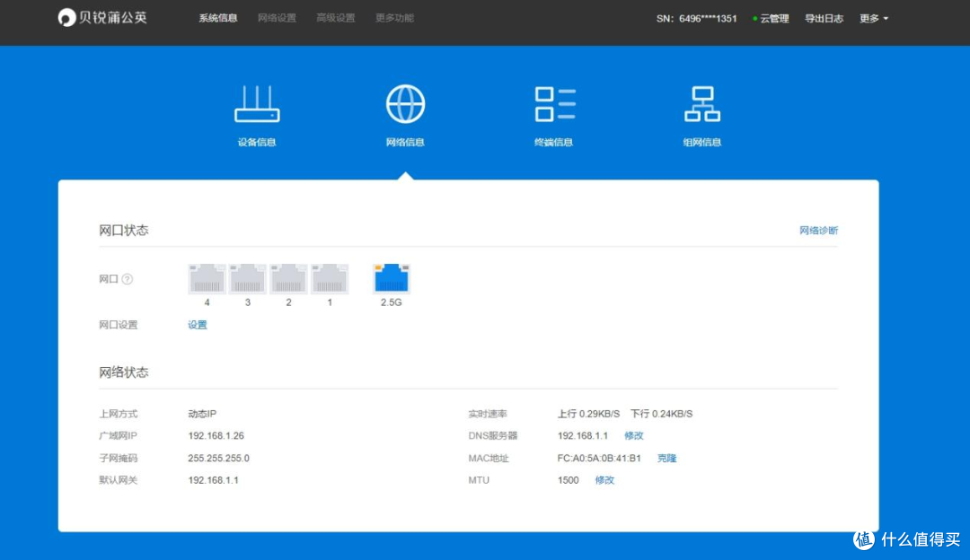Screen dimensions: 970x560
Task: Click the 贝锐蒲公英 logo
Action: coord(102,17)
